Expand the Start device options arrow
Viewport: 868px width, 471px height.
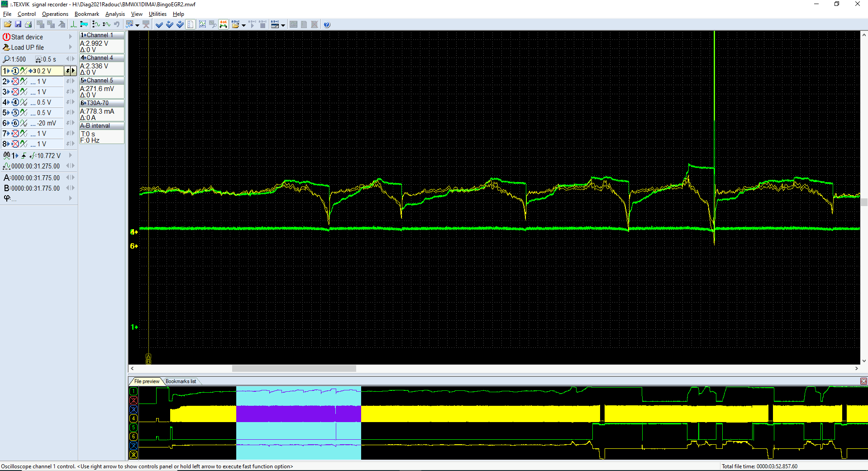click(71, 37)
